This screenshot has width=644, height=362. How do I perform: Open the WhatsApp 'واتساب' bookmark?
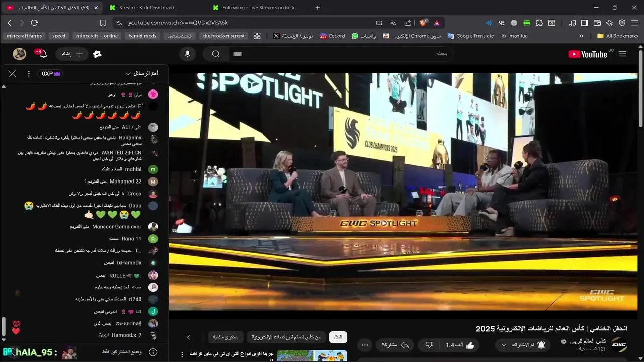coord(364,36)
